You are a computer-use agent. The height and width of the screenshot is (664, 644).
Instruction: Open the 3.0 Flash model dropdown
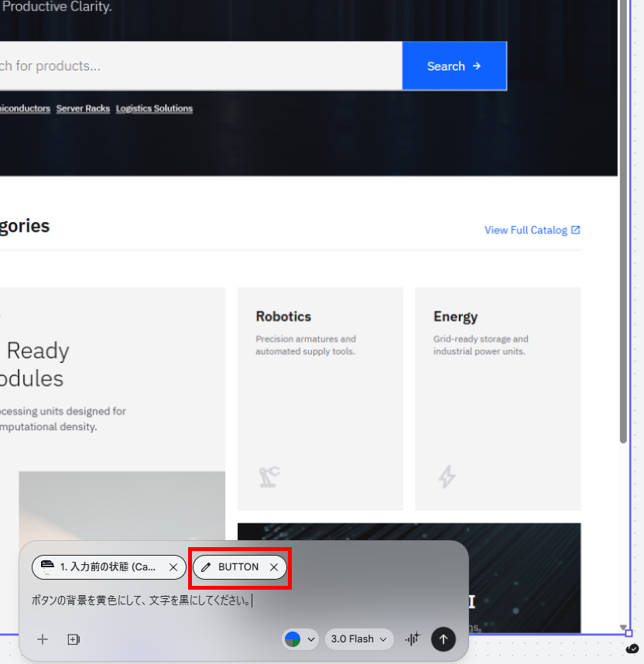point(359,638)
